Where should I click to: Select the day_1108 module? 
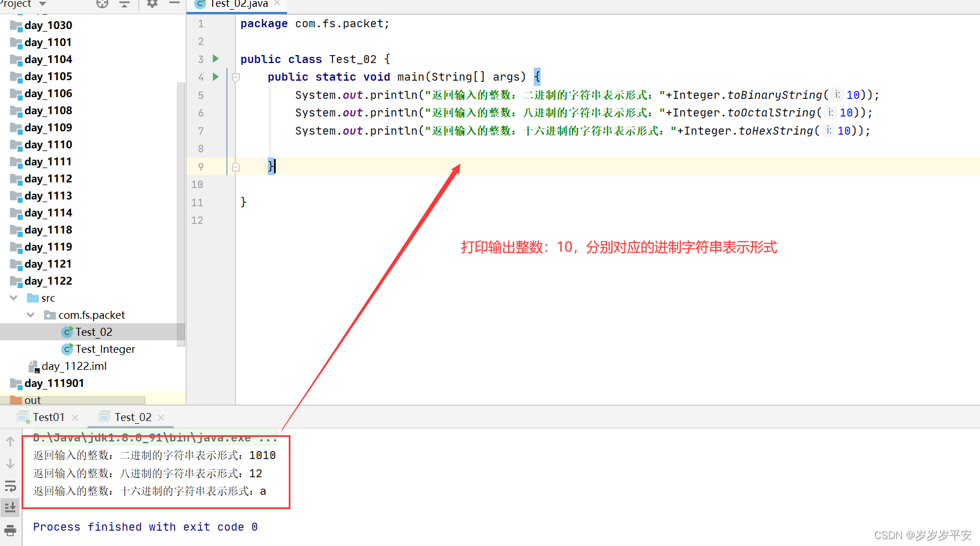[48, 110]
